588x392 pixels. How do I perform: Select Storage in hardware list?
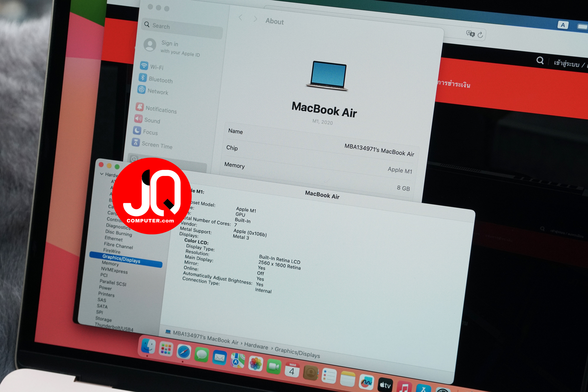click(103, 319)
